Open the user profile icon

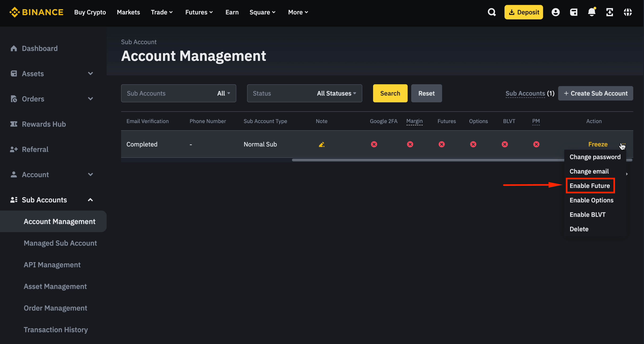pos(555,12)
